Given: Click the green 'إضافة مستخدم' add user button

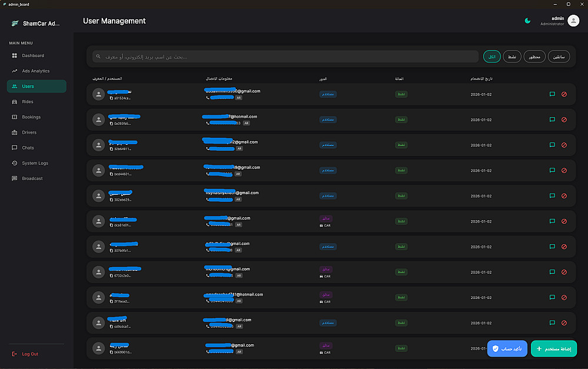Looking at the screenshot, I should [x=553, y=348].
